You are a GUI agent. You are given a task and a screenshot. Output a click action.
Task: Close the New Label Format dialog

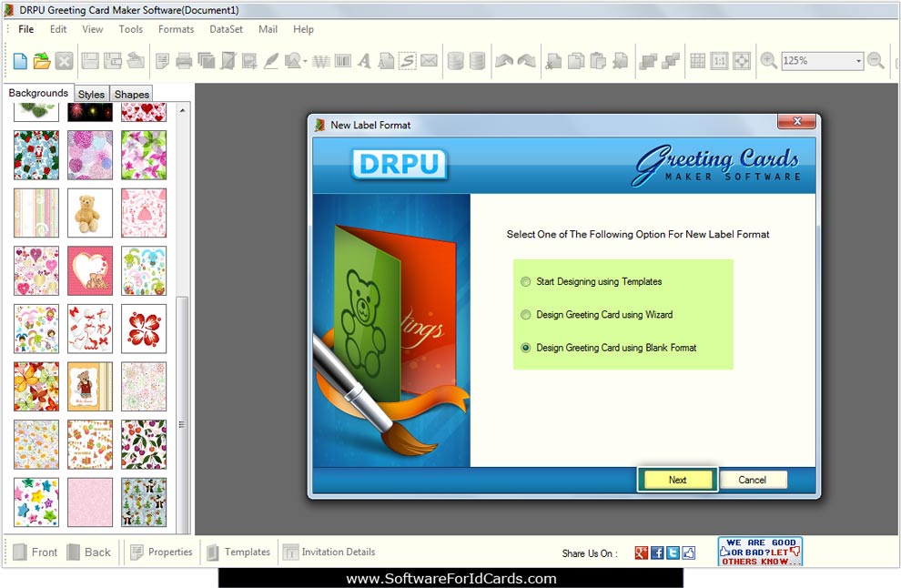796,121
